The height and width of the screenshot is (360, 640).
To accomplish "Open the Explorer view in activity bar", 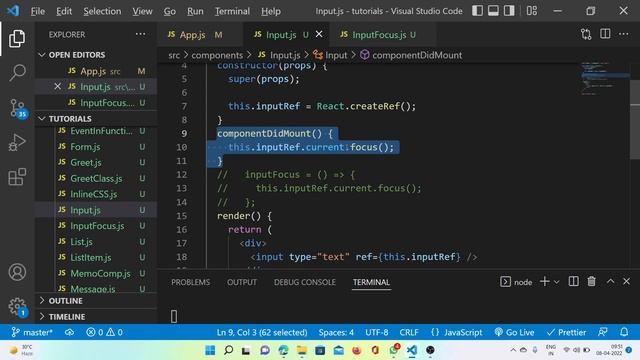I will 17,38.
